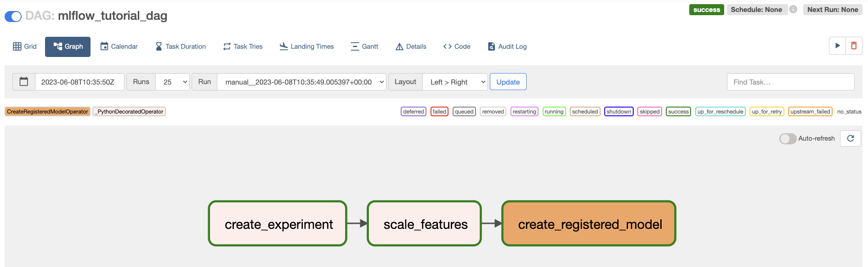Viewport: 868px width, 267px height.
Task: Toggle the DAG pause switch
Action: (x=13, y=17)
